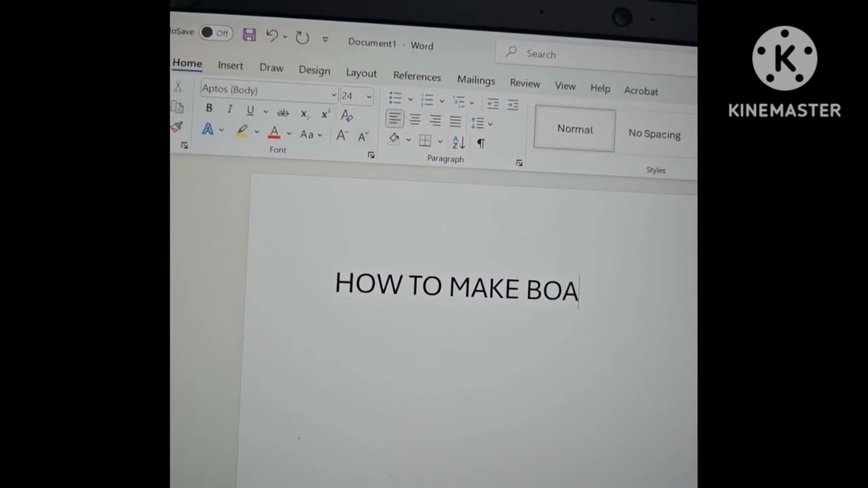
Task: Sort text with A-Z icon
Action: [458, 142]
